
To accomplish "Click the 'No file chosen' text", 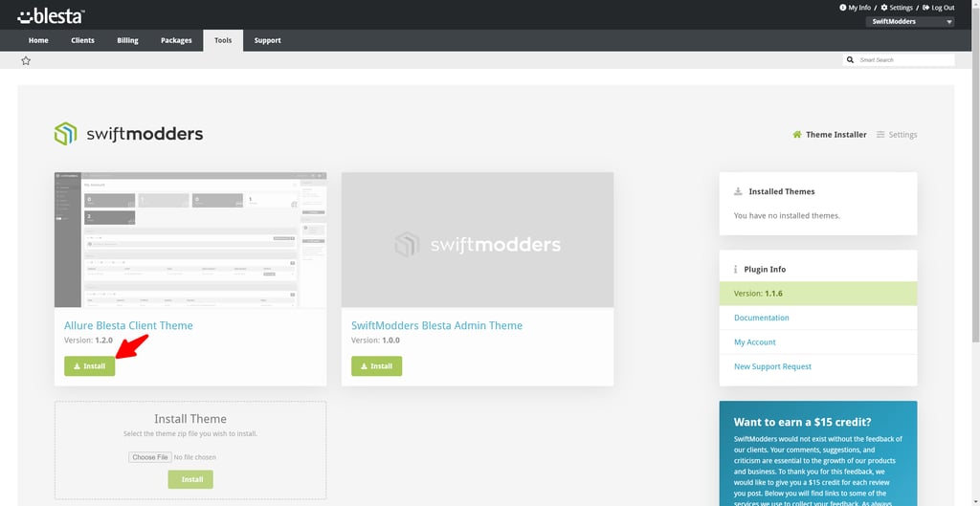I will tap(195, 457).
